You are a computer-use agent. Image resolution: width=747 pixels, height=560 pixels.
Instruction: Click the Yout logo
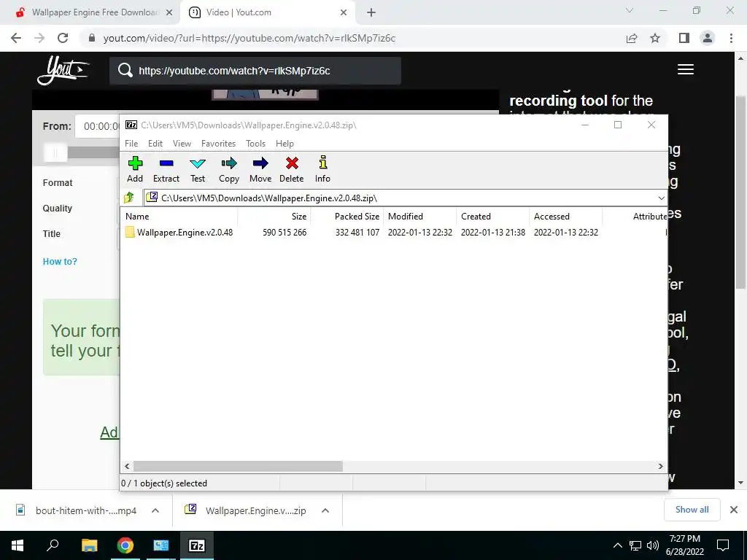click(63, 71)
